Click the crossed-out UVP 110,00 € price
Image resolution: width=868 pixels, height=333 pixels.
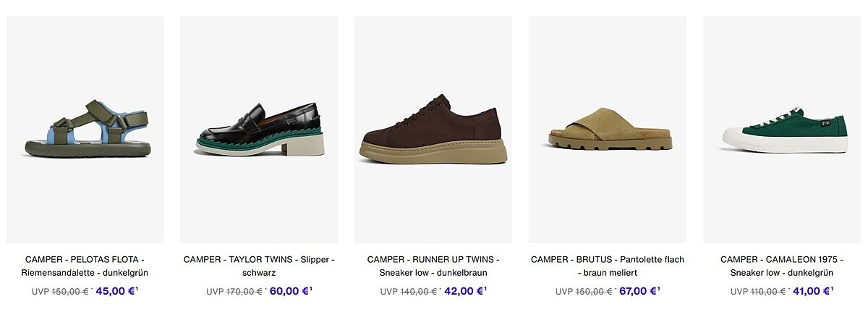pos(758,292)
